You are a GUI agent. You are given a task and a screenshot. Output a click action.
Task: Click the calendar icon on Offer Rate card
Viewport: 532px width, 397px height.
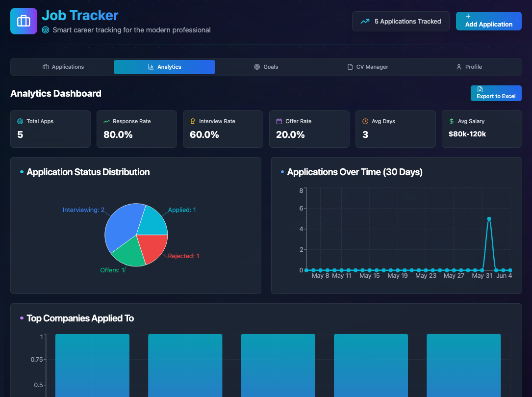(279, 121)
